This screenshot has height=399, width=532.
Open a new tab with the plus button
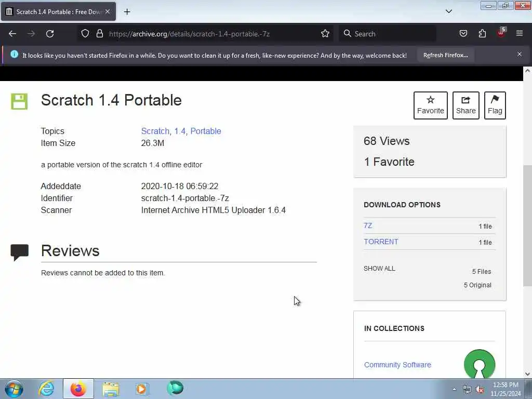(x=127, y=12)
